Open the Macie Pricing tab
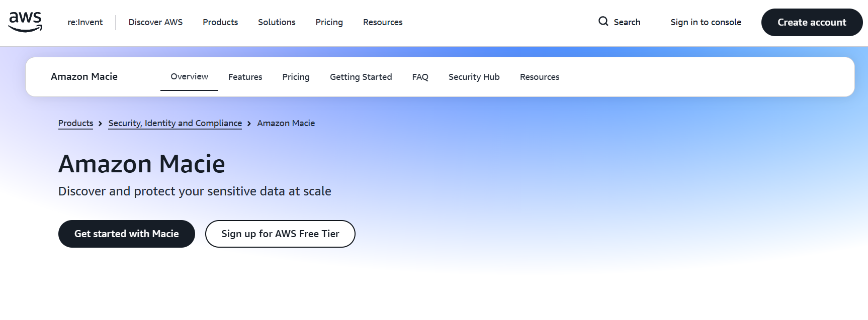 point(296,77)
